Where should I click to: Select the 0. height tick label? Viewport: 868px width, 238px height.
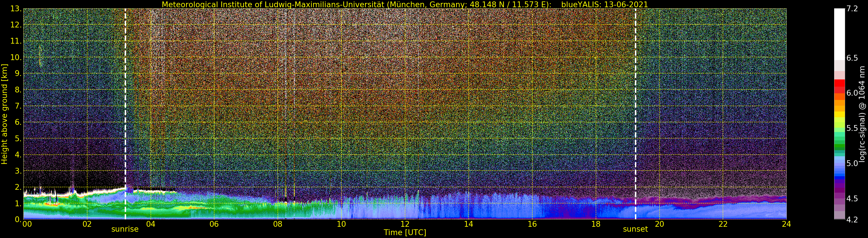pos(18,219)
